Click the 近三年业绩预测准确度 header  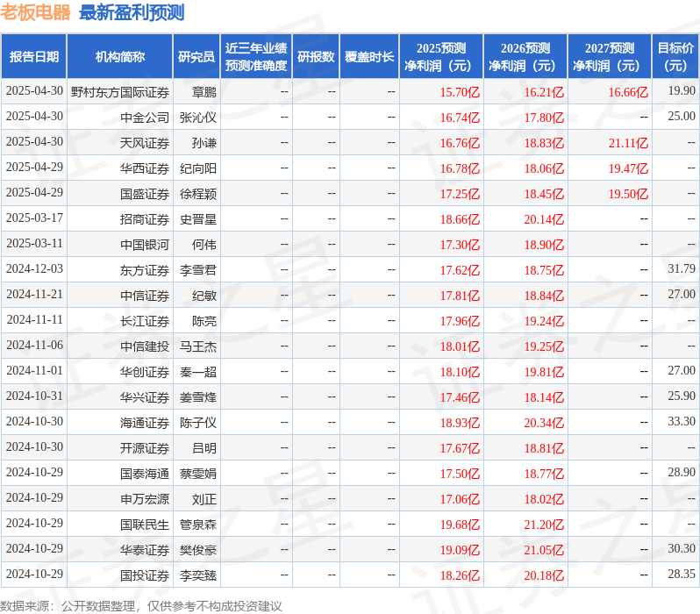(256, 57)
